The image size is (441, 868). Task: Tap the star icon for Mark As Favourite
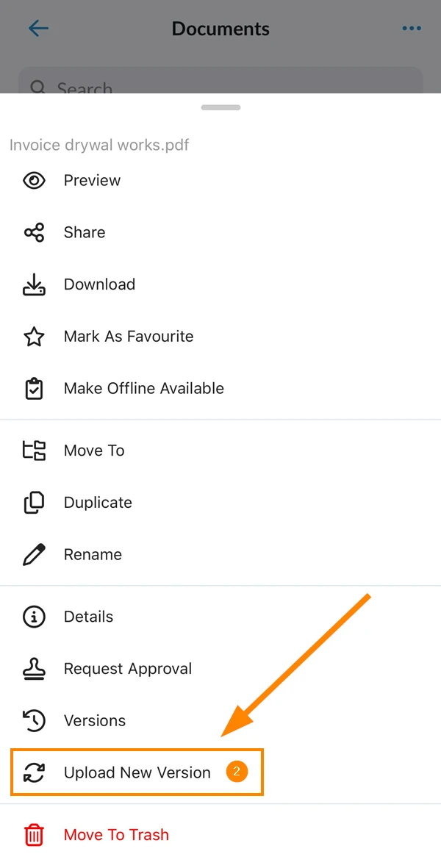pyautogui.click(x=35, y=337)
